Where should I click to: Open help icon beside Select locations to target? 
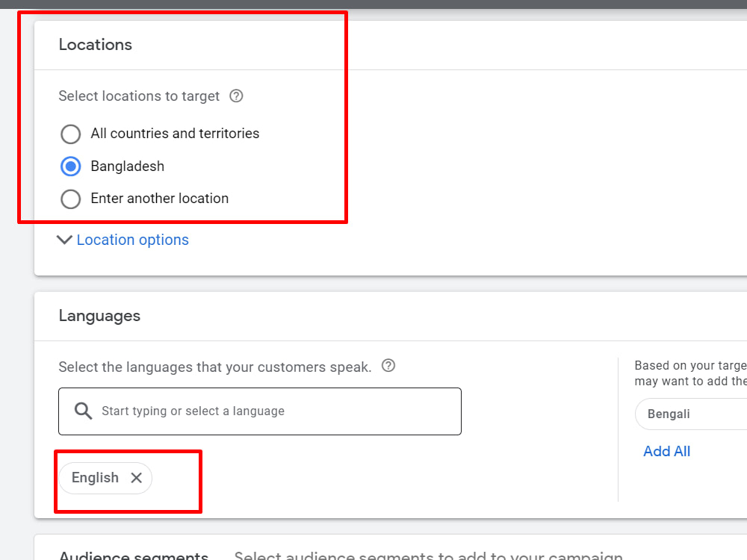coord(236,96)
